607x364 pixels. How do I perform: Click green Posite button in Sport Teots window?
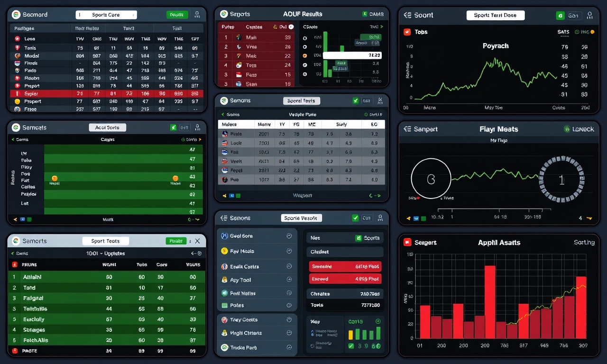pyautogui.click(x=176, y=241)
